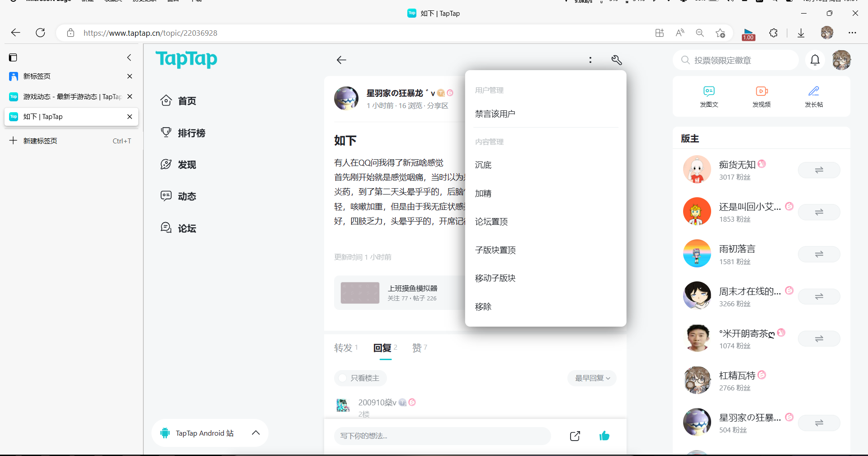Open the post author's avatar
This screenshot has width=868, height=456.
346,98
